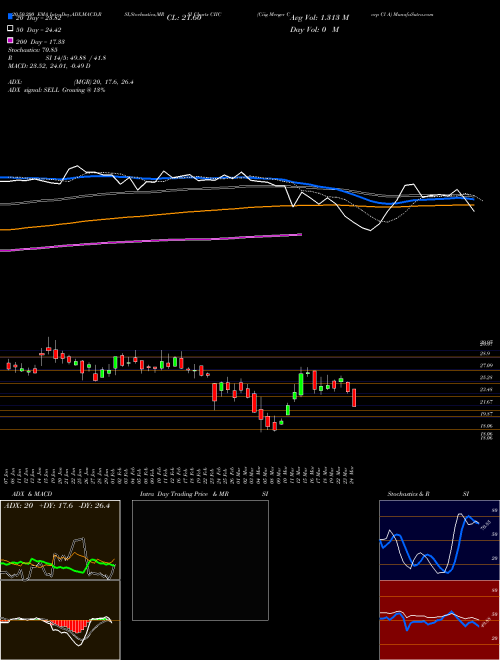500x660 pixels.
Task: Click the last red candlestick on price chart
Action: point(354,397)
